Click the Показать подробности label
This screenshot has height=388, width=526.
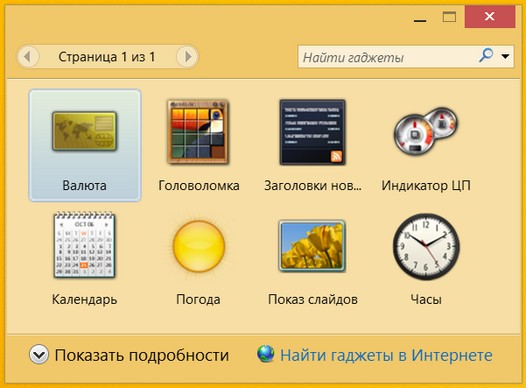[x=142, y=355]
